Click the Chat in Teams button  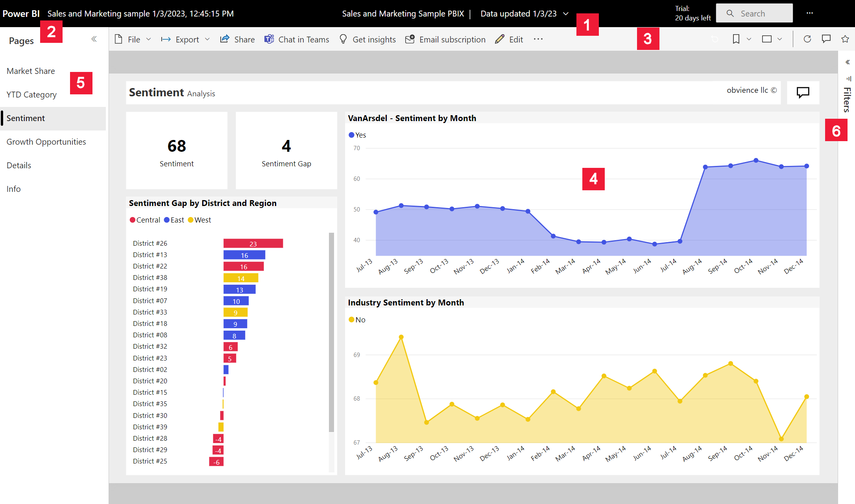click(297, 39)
